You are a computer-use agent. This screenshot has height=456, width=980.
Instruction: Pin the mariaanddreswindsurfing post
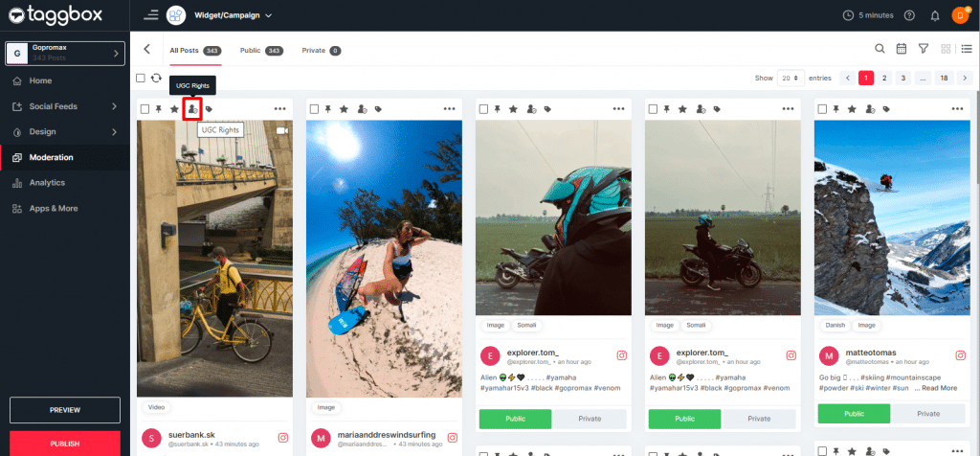pyautogui.click(x=328, y=109)
